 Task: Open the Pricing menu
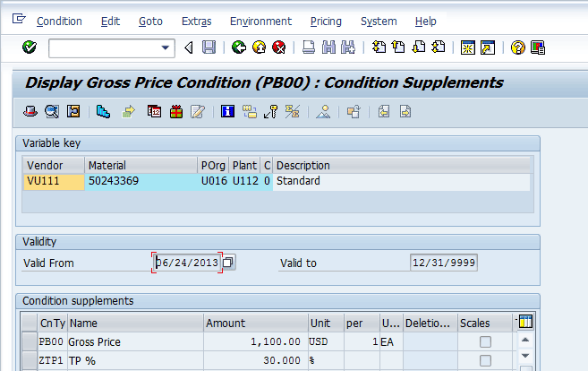(326, 21)
